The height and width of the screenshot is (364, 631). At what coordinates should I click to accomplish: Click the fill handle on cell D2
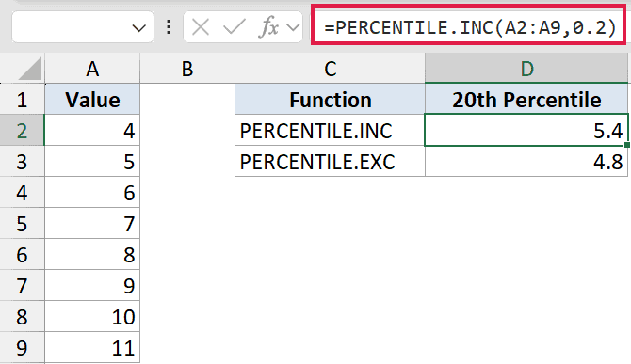click(627, 145)
